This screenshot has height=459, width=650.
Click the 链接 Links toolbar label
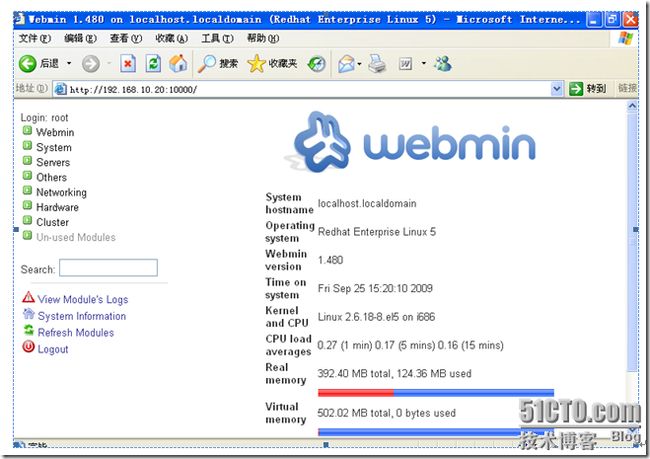pyautogui.click(x=627, y=88)
